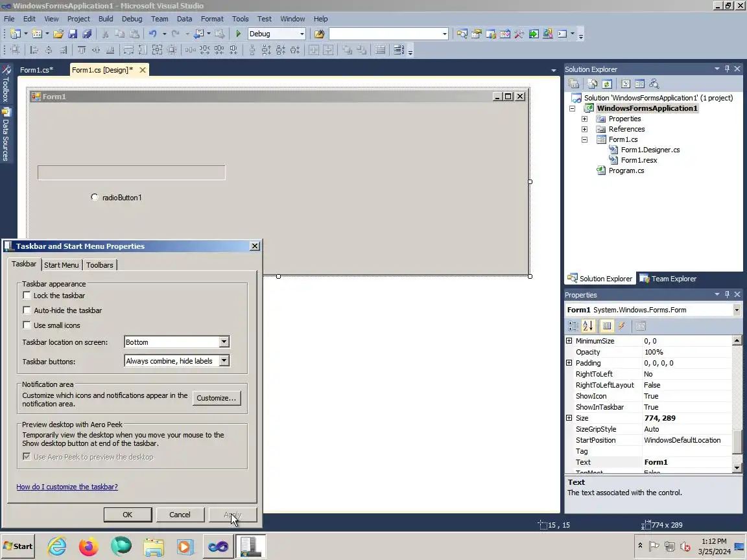Enable Lock the taskbar checkbox
Image resolution: width=747 pixels, height=560 pixels.
point(27,296)
